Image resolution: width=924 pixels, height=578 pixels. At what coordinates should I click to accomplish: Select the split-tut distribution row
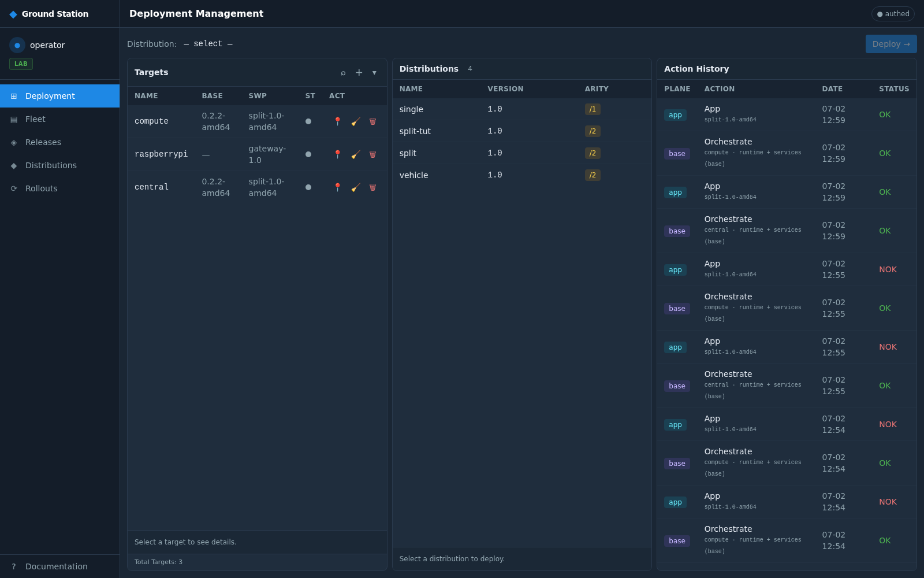coord(522,131)
